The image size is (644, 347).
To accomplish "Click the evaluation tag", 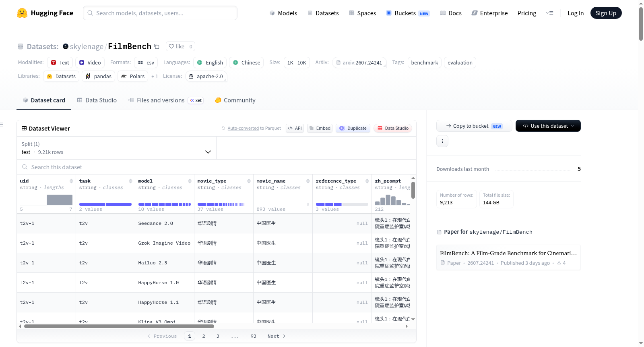I will [x=460, y=62].
